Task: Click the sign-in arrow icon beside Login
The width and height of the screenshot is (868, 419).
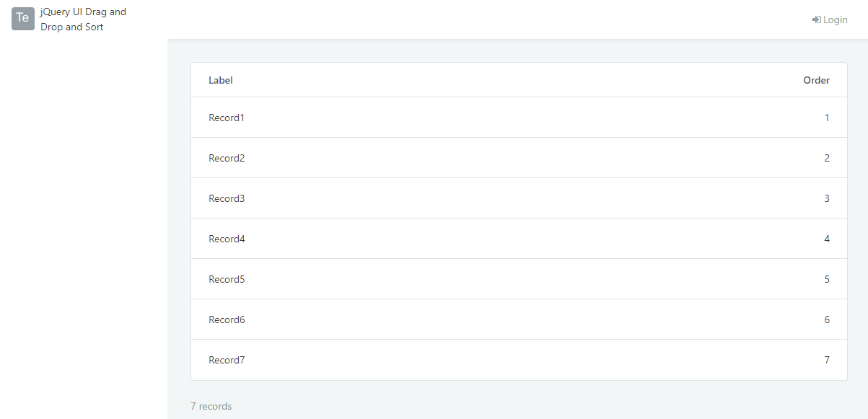Action: pyautogui.click(x=816, y=19)
